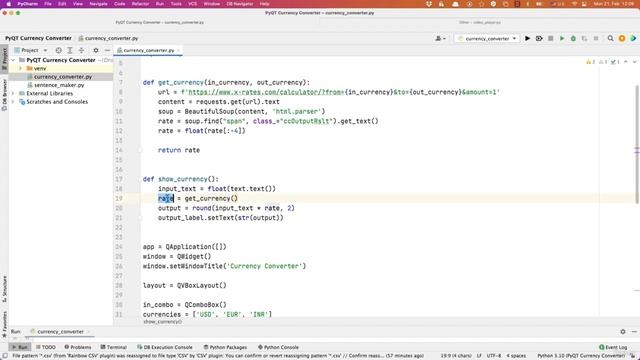Click UTF-8 encoding in status bar
The image size is (640, 360).
coord(494,356)
